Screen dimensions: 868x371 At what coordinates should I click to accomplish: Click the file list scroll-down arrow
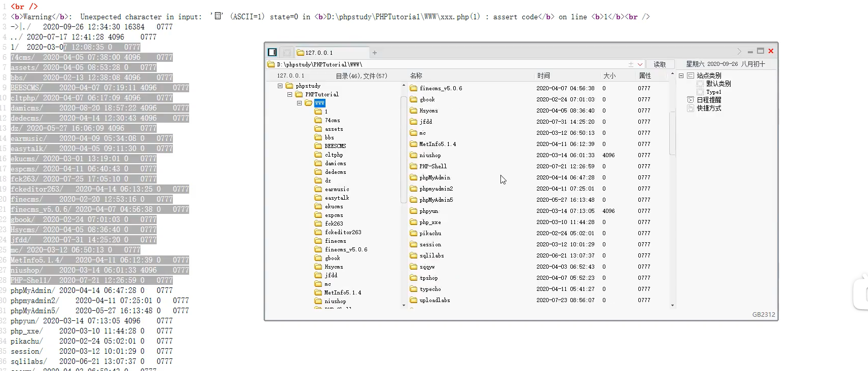(x=672, y=305)
